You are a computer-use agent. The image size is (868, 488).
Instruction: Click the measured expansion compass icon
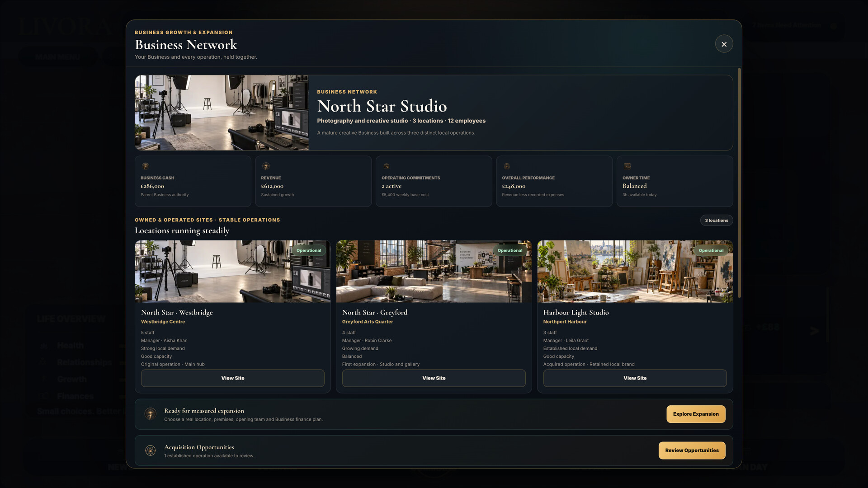tap(150, 414)
